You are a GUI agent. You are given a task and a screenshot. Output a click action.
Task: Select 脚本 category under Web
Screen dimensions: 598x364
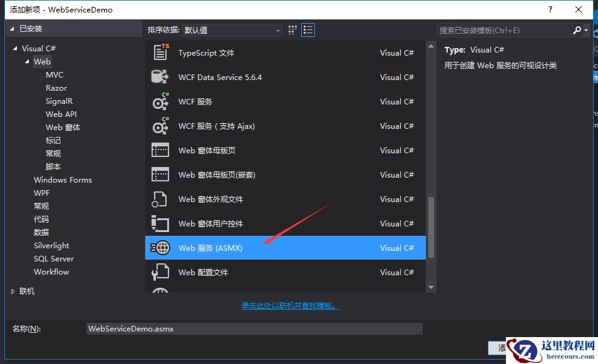[53, 167]
